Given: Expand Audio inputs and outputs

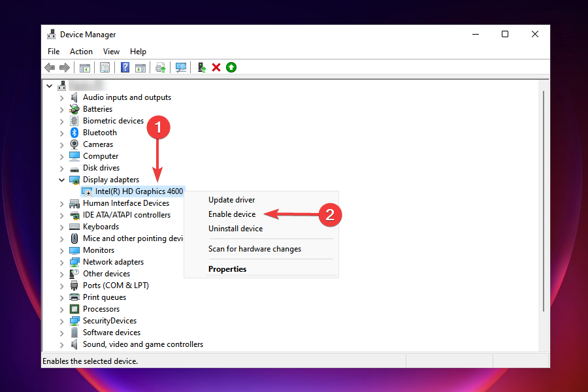Looking at the screenshot, I should coord(62,98).
